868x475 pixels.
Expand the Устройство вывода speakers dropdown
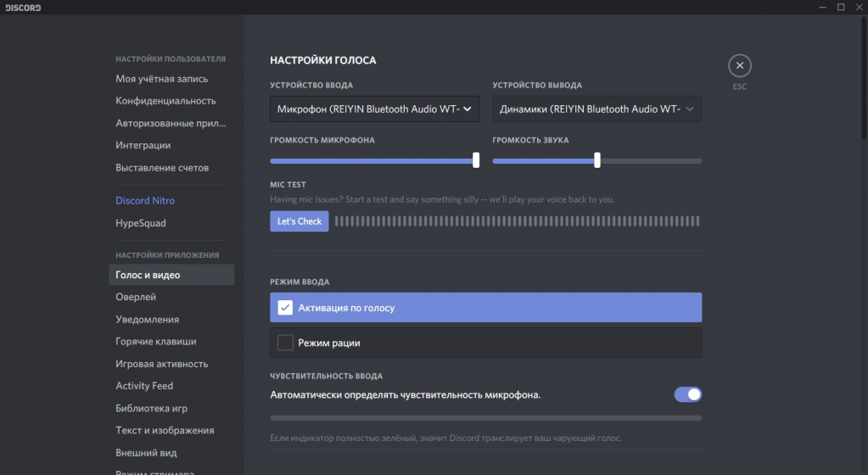[596, 109]
